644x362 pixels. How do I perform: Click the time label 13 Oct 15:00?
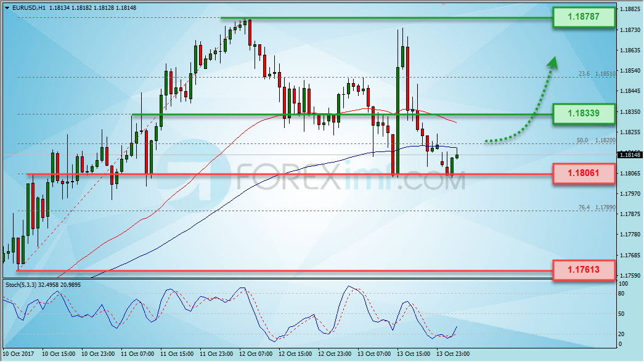coord(414,354)
